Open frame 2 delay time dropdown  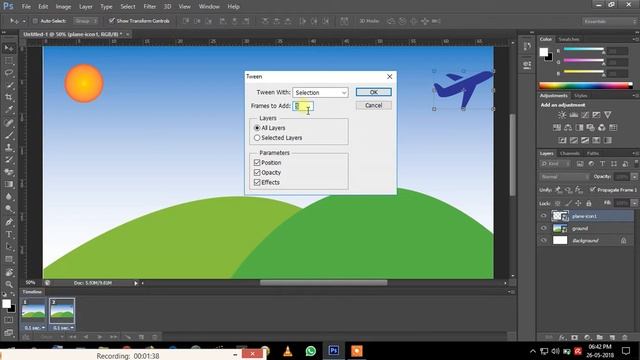coord(63,328)
